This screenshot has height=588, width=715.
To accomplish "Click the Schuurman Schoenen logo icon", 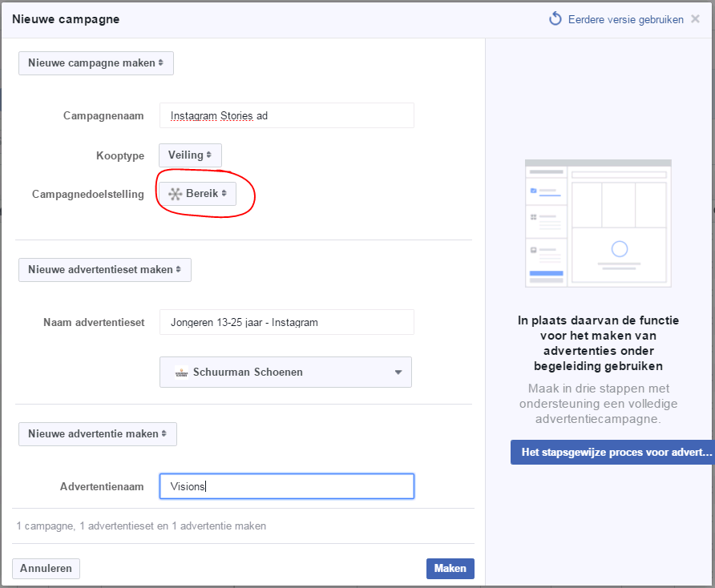I will tap(181, 372).
